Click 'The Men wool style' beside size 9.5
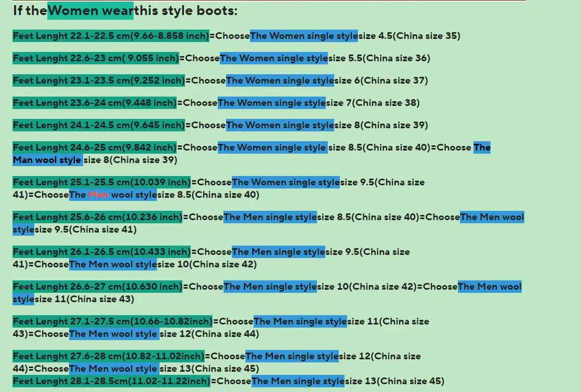This screenshot has height=392, width=581. pyautogui.click(x=492, y=217)
